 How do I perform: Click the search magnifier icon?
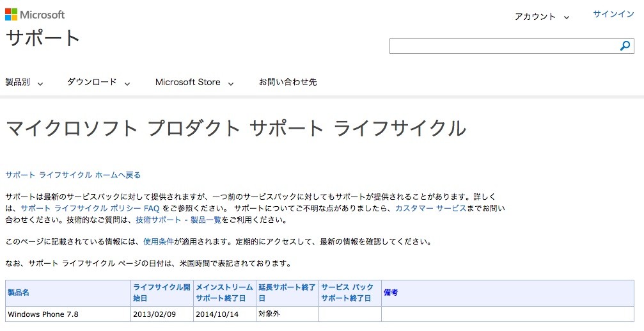pos(625,46)
